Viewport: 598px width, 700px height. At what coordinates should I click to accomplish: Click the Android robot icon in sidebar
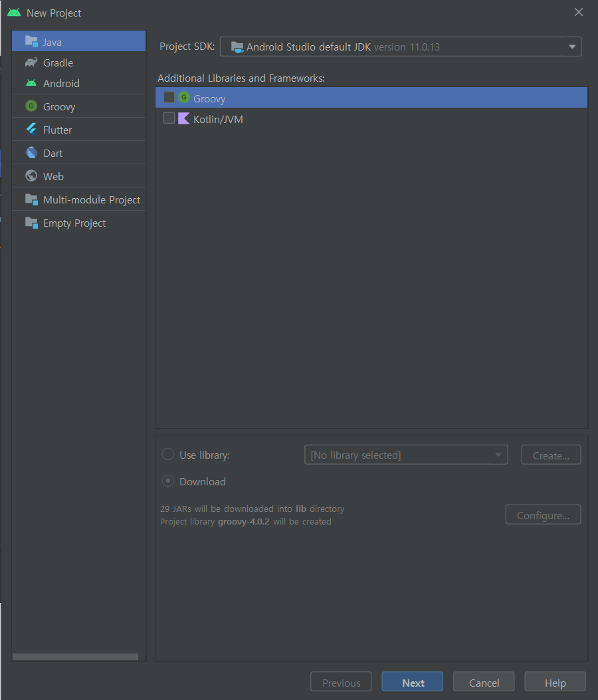(x=31, y=83)
